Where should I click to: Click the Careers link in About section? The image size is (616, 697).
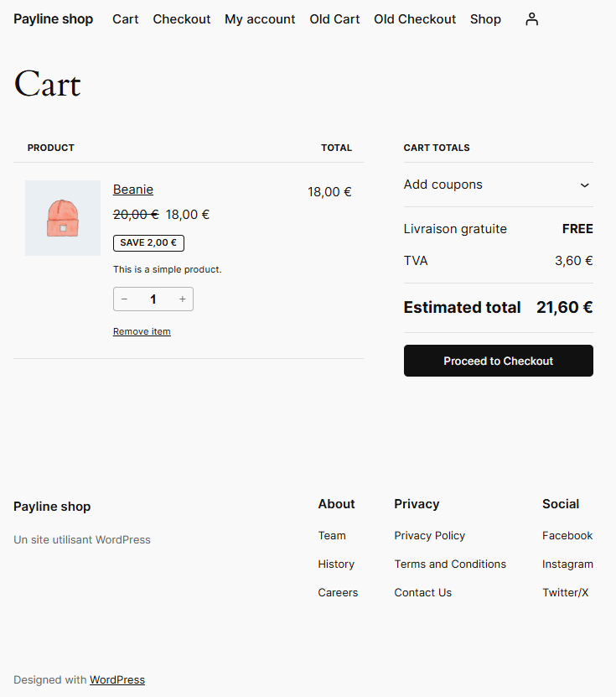[x=338, y=593]
